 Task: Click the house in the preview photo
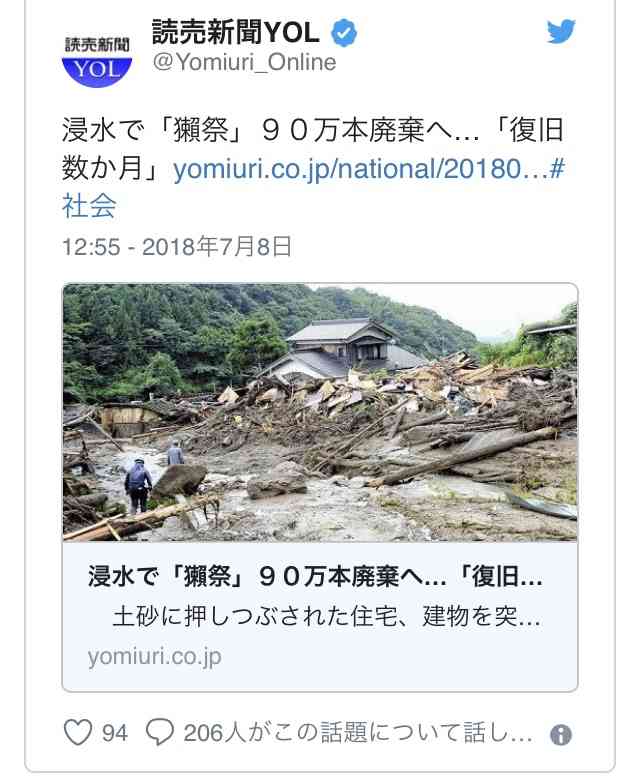pos(343,349)
